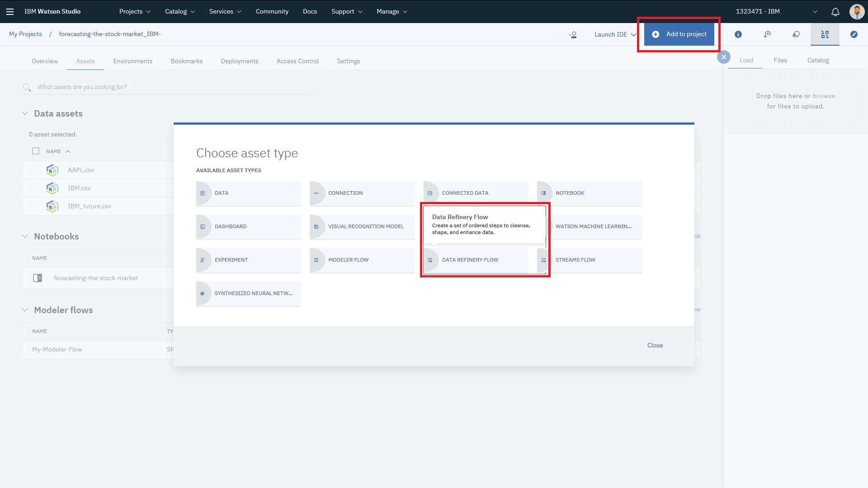Open the hamburger navigation menu

coord(10,12)
